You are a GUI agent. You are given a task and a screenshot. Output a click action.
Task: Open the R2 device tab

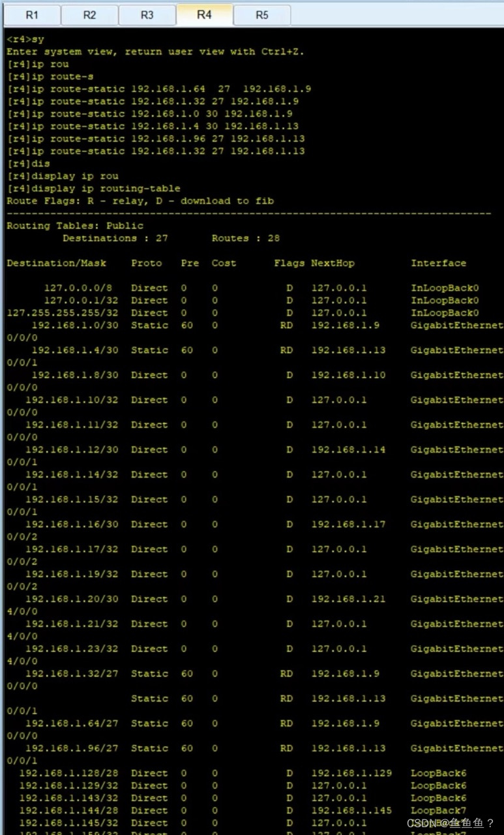tap(89, 15)
